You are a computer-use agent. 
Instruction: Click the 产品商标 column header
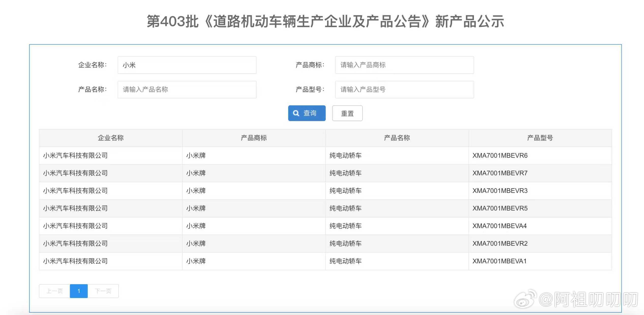[254, 138]
